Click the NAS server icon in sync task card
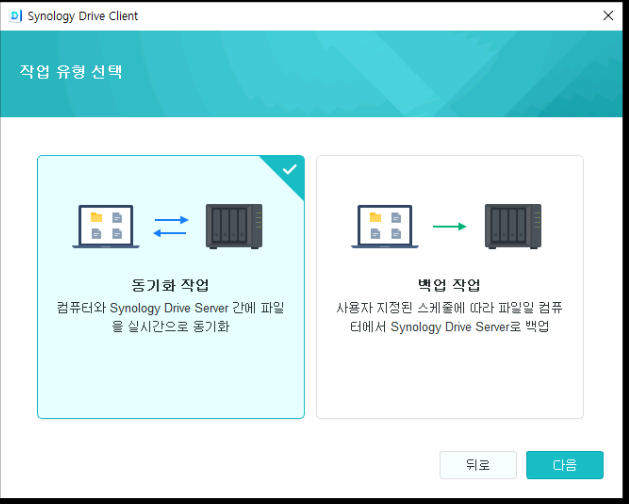Image resolution: width=629 pixels, height=504 pixels. 234,226
